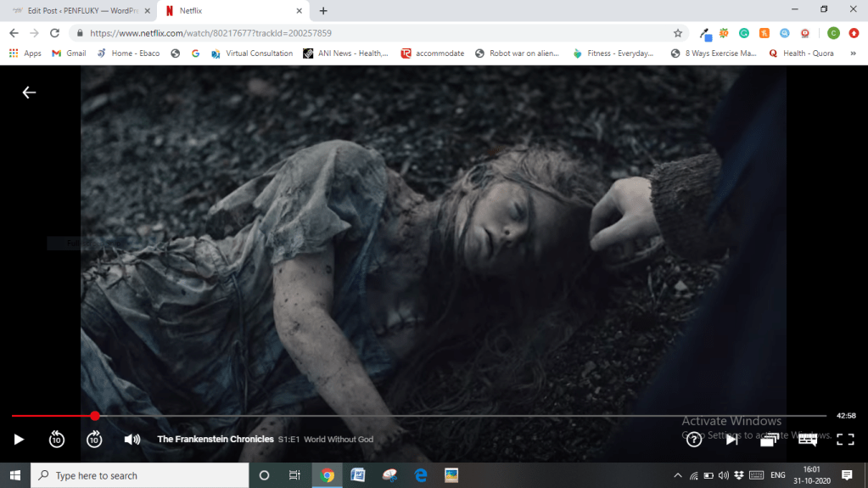Play the paused Netflix video

(x=19, y=439)
